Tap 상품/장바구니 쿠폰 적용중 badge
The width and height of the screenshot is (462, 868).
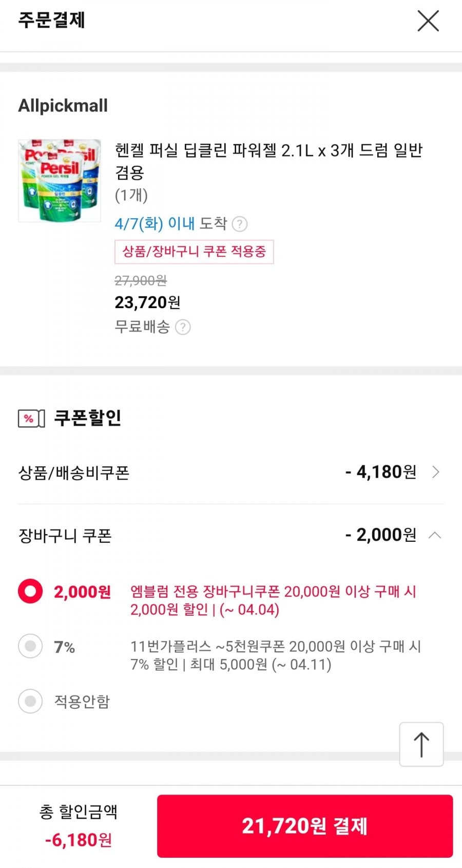[194, 252]
